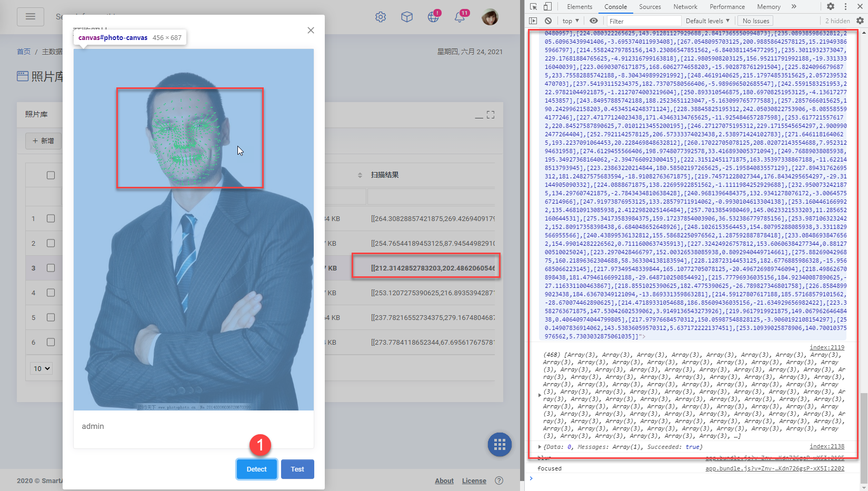The image size is (868, 491).
Task: Click the Detect button
Action: [x=257, y=469]
